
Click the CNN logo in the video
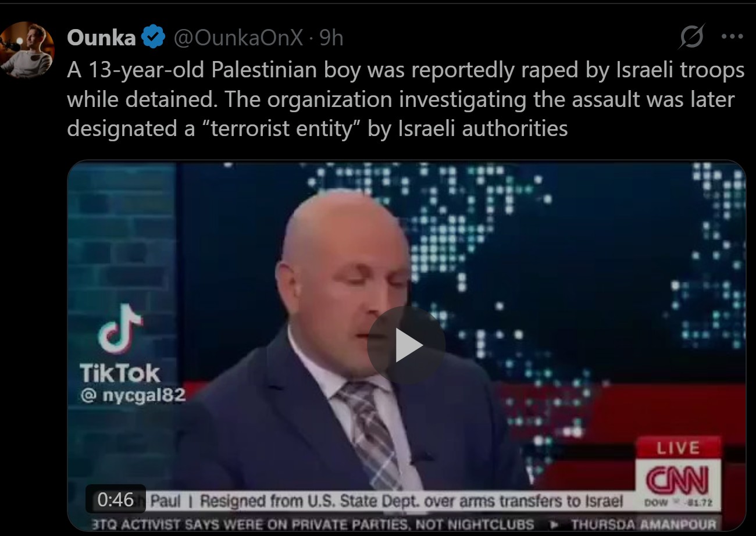click(678, 480)
